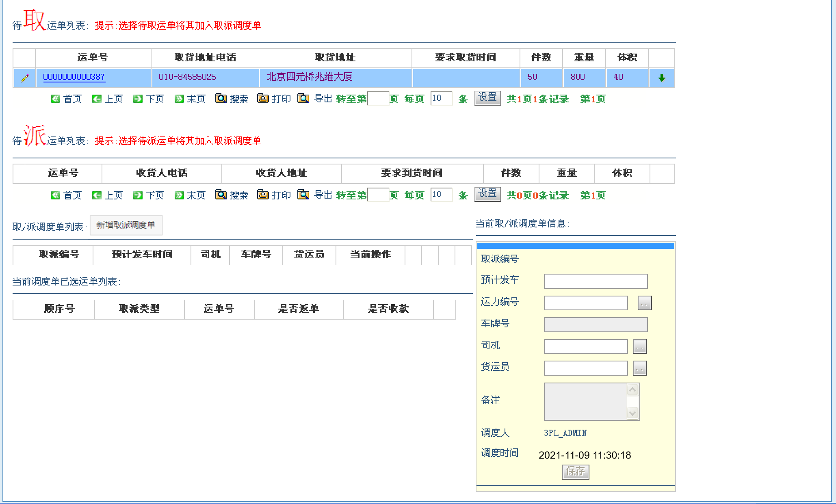This screenshot has height=504, width=836.
Task: Click 取货地址电话 column header
Action: coord(205,58)
